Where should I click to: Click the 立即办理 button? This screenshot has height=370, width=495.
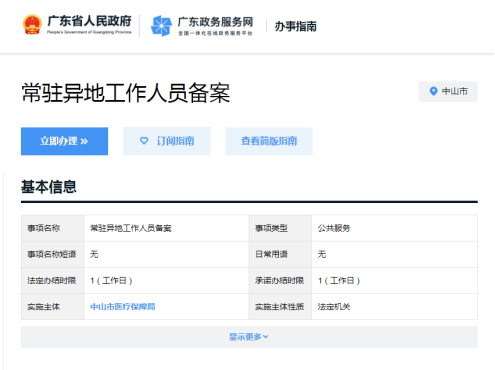[64, 141]
